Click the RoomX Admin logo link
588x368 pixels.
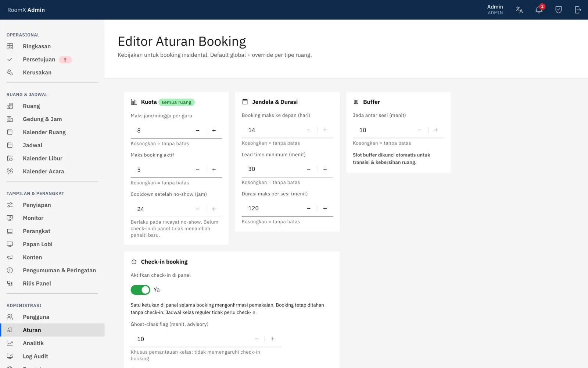(x=26, y=10)
